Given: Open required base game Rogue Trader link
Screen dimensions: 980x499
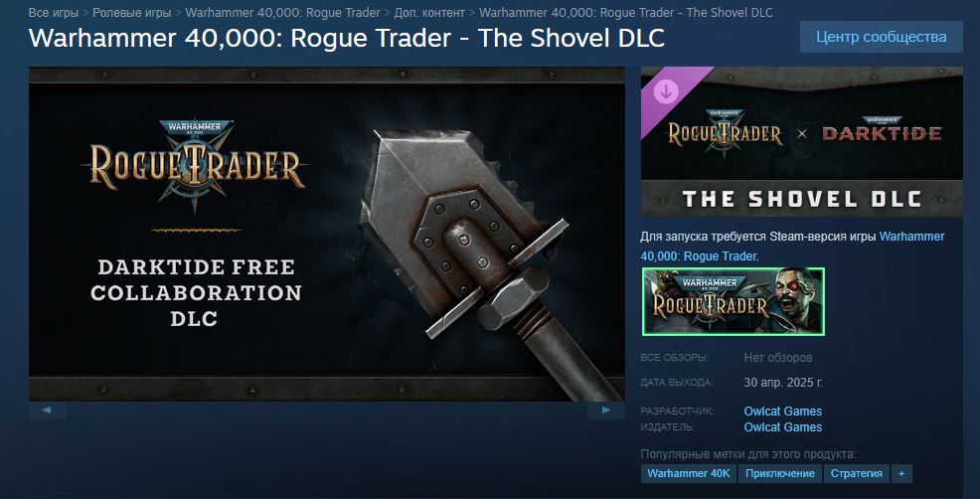Looking at the screenshot, I should tap(792, 246).
